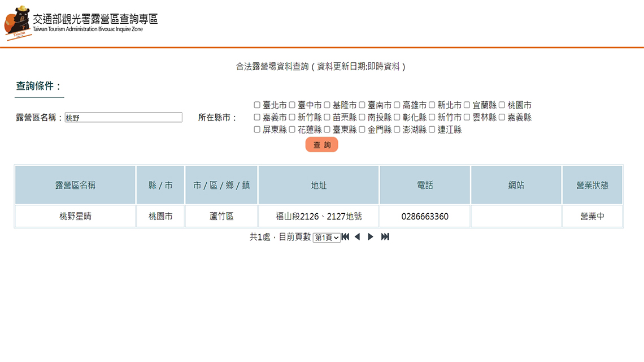Screen dimensions: 644x362
Task: Open the 第1頁 page dropdown
Action: point(327,238)
